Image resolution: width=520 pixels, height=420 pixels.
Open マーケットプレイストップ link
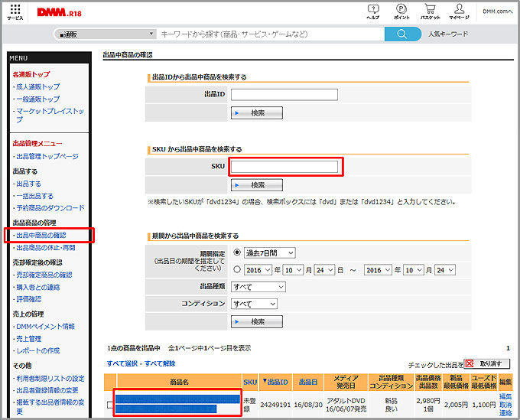(50, 115)
